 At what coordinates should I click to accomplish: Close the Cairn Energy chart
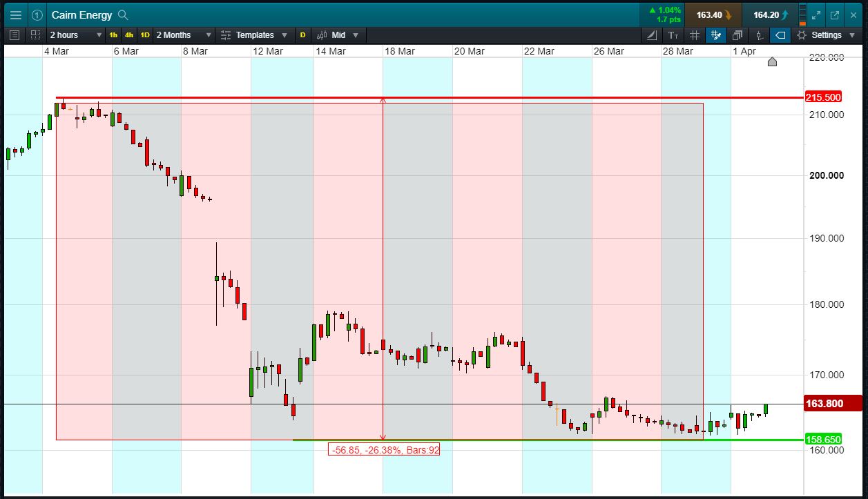(853, 14)
